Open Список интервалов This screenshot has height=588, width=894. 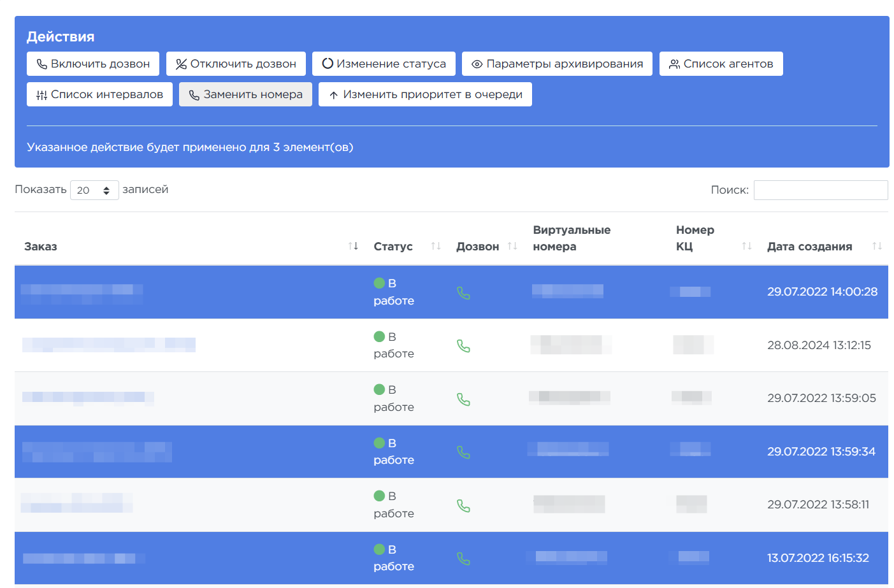(x=99, y=94)
